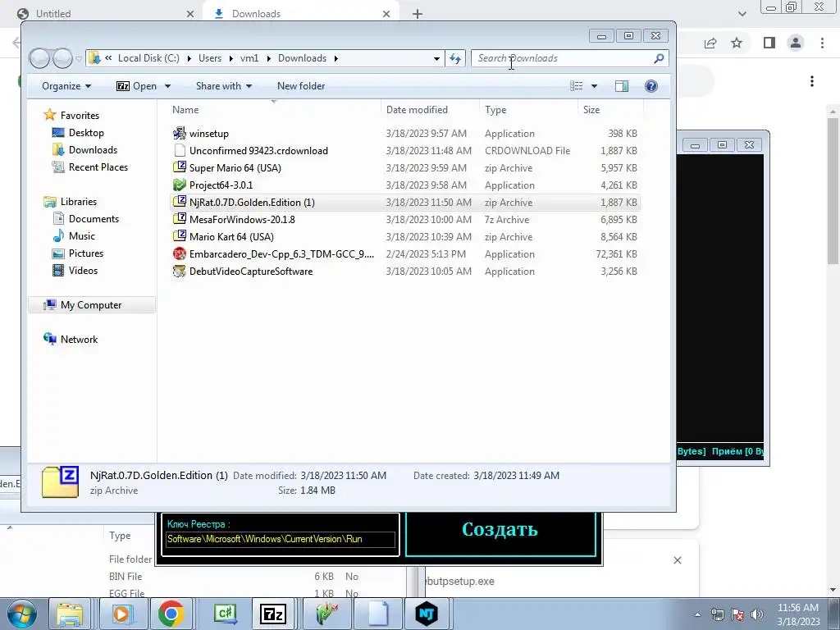The height and width of the screenshot is (630, 840).
Task: Click the Explorer back navigation button
Action: click(x=39, y=58)
